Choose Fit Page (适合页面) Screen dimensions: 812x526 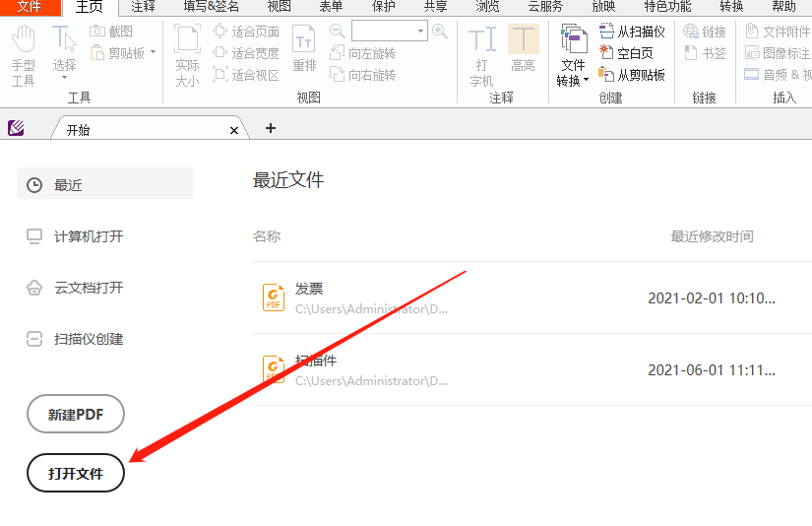[x=246, y=32]
